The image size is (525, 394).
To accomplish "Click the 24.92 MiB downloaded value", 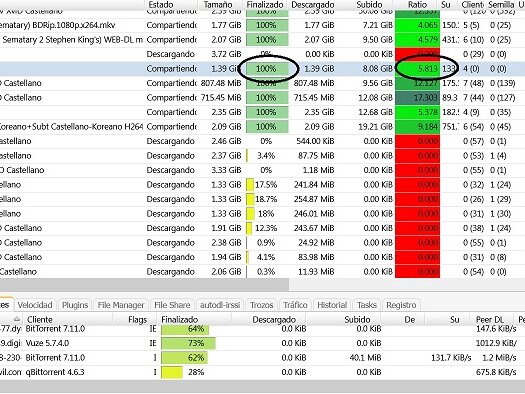I will 316,243.
